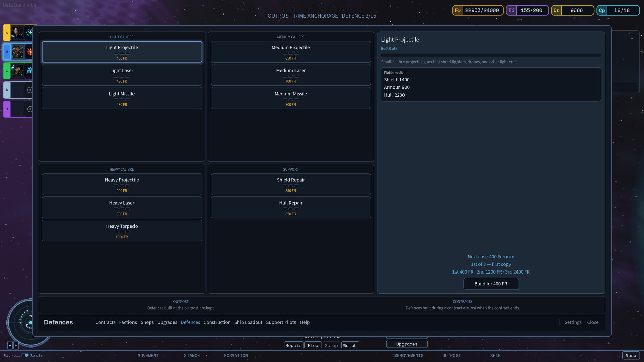Select the Heavy Torpedo defence card
This screenshot has width=644, height=362.
click(x=122, y=231)
